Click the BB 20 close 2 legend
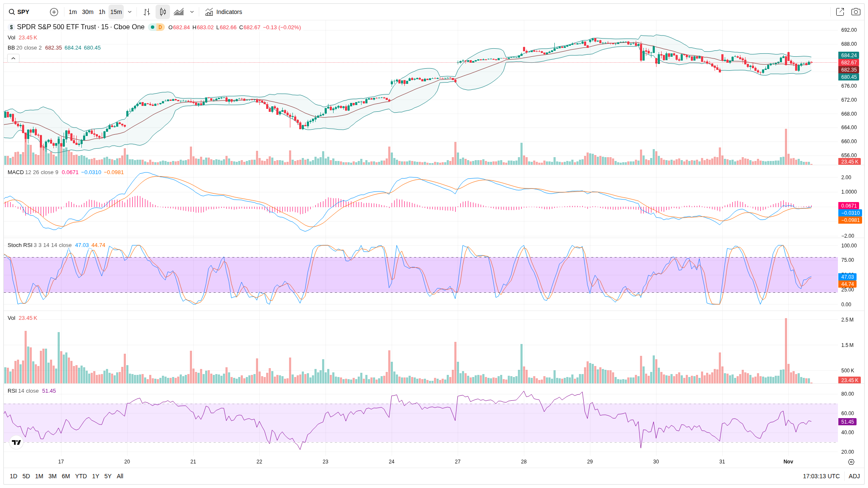This screenshot has height=488, width=868. (x=25, y=48)
